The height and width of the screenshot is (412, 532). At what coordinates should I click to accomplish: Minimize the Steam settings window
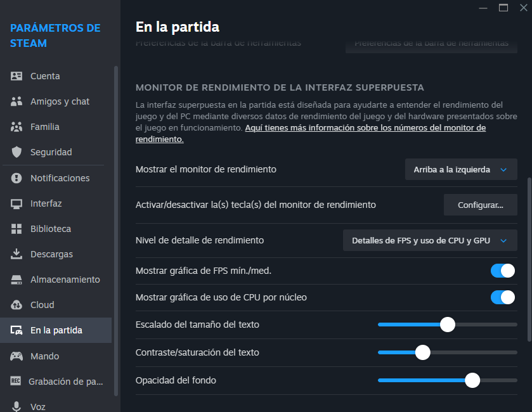point(483,8)
